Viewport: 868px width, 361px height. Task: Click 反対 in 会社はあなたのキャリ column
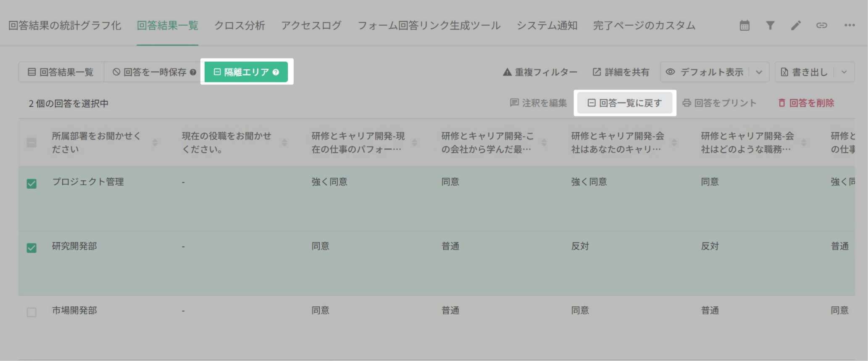point(580,246)
